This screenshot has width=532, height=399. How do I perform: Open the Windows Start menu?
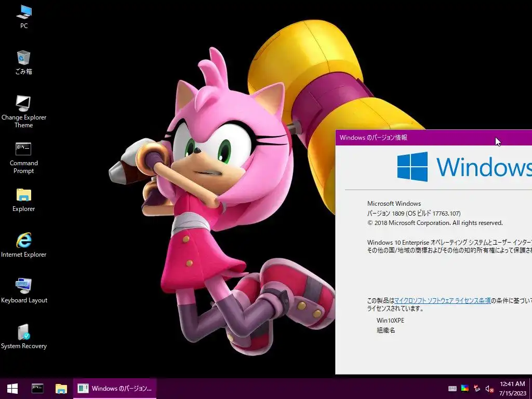[12, 389]
